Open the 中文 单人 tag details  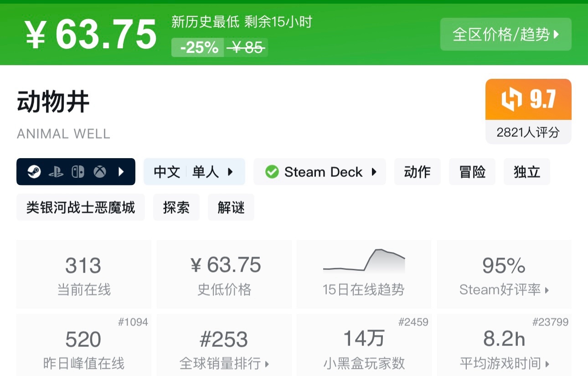pos(194,172)
